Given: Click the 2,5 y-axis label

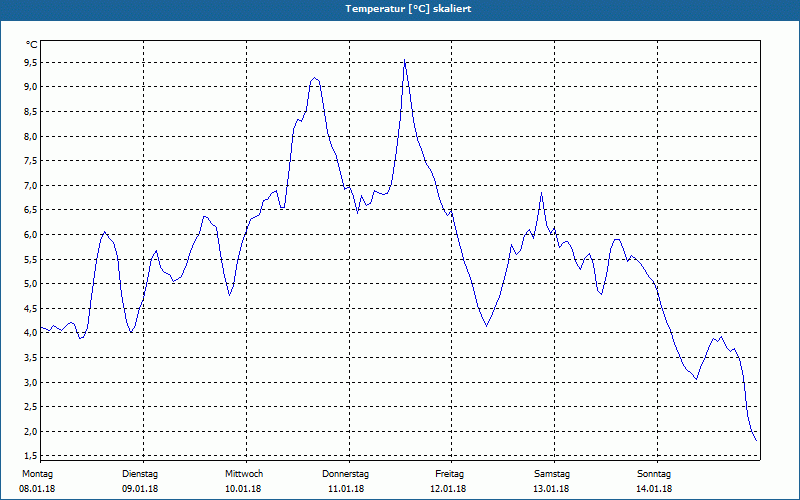Looking at the screenshot, I should [x=31, y=407].
